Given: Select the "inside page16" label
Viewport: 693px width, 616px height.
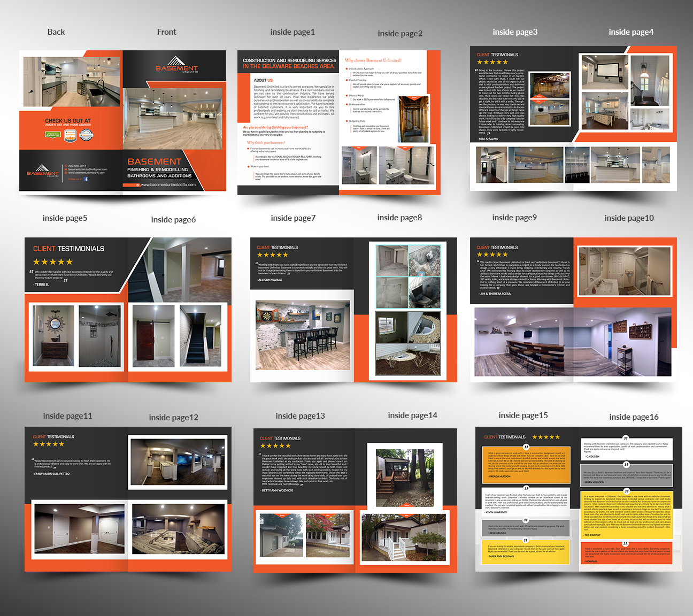Looking at the screenshot, I should [x=634, y=417].
